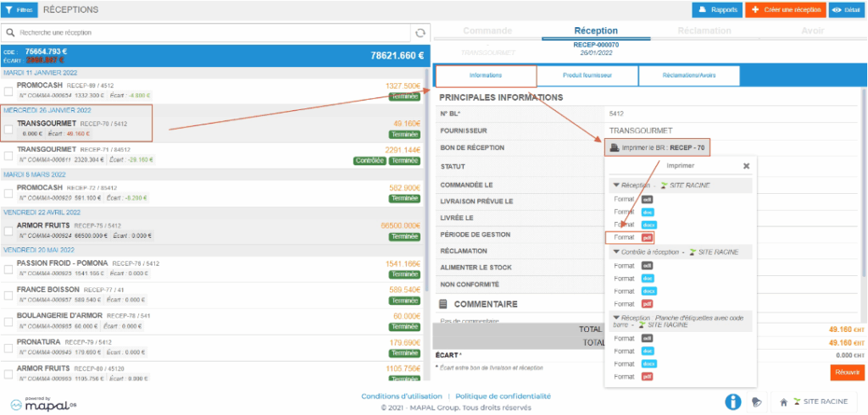Tick the TRANSGOURMET RECEP-70 checkbox
Viewport: 868px width, 415px height.
pyautogui.click(x=8, y=129)
